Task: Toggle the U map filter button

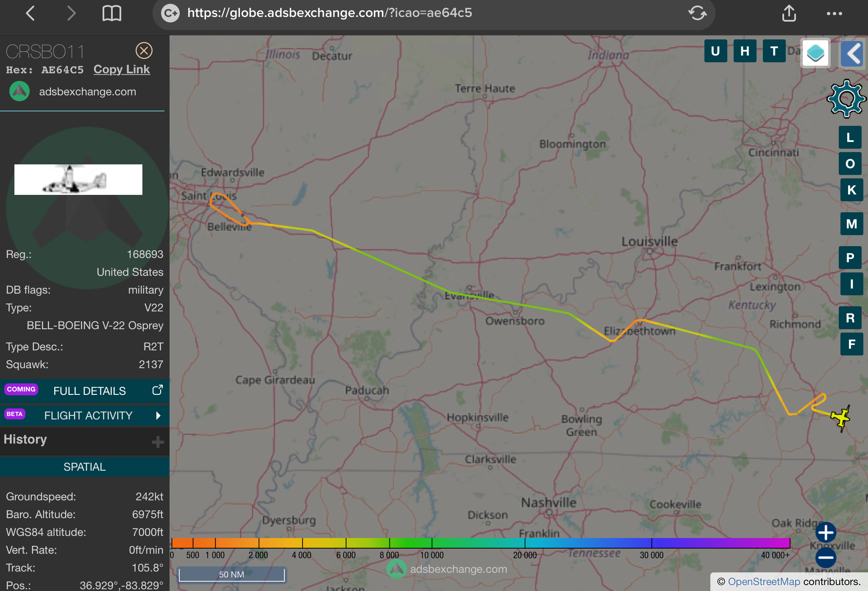Action: (x=715, y=51)
